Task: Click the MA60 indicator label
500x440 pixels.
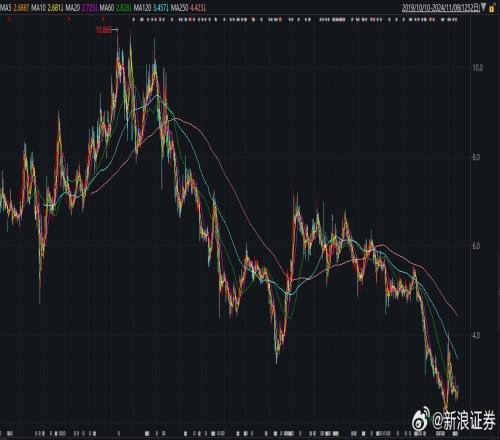Action: click(107, 7)
